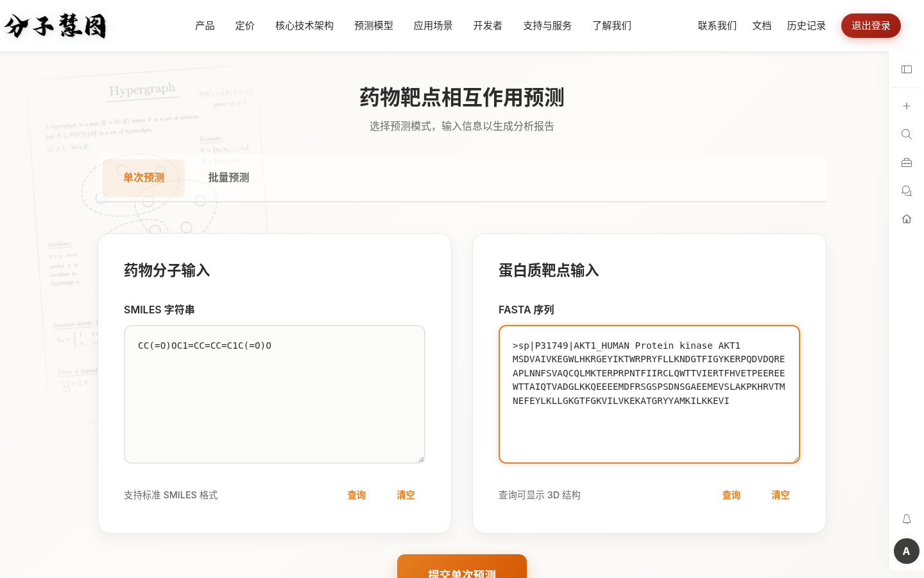Click the plus icon in right sidebar
This screenshot has width=924, height=578.
[907, 106]
